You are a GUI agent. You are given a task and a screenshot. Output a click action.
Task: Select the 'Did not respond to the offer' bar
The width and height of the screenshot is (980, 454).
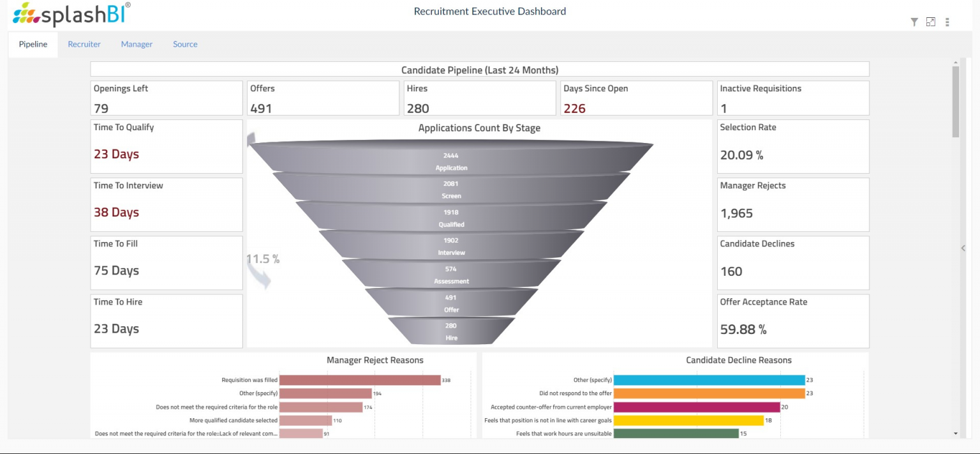[x=708, y=393]
